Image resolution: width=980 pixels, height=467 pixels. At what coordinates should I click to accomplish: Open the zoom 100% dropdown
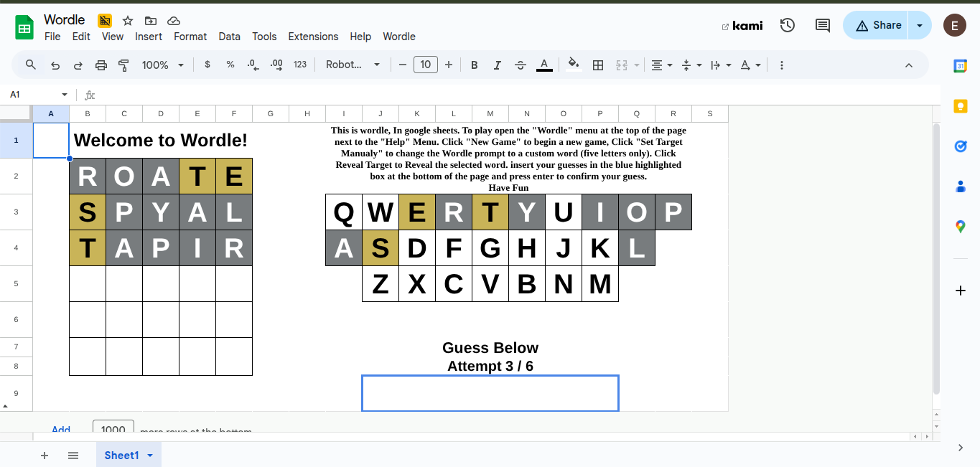coord(163,65)
